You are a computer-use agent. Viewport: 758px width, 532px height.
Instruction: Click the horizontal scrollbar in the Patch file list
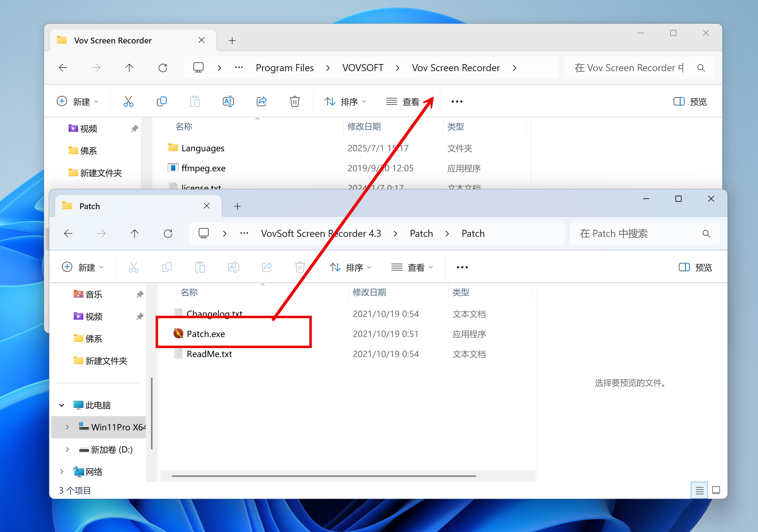click(x=324, y=476)
